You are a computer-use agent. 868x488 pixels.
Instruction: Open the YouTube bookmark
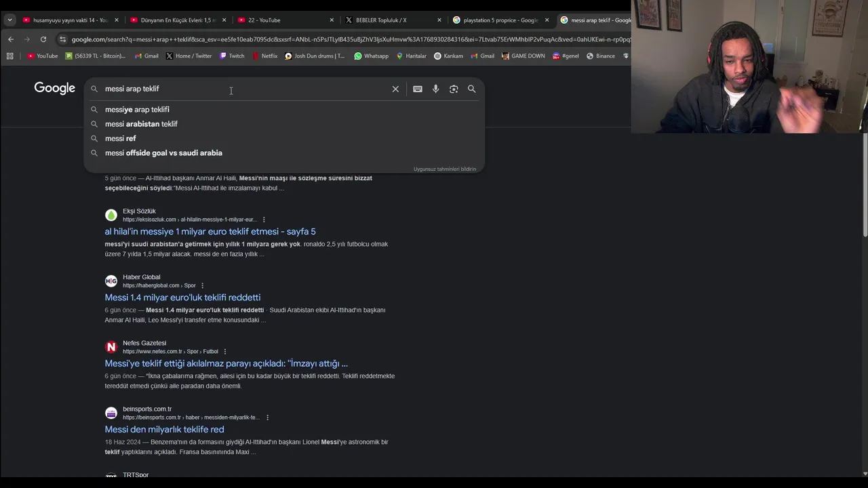(43, 56)
